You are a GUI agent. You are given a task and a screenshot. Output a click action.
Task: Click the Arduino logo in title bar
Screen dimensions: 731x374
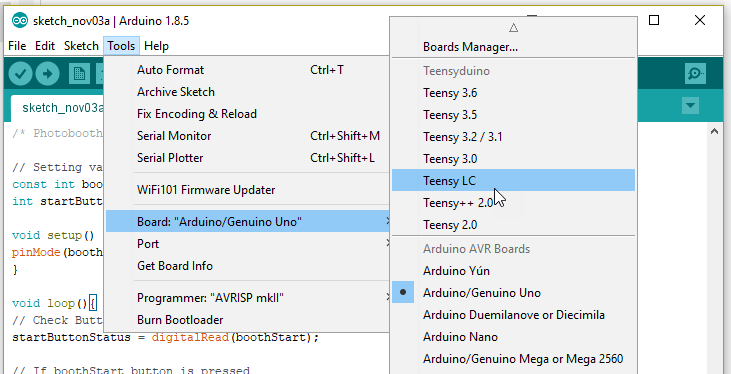pos(20,21)
